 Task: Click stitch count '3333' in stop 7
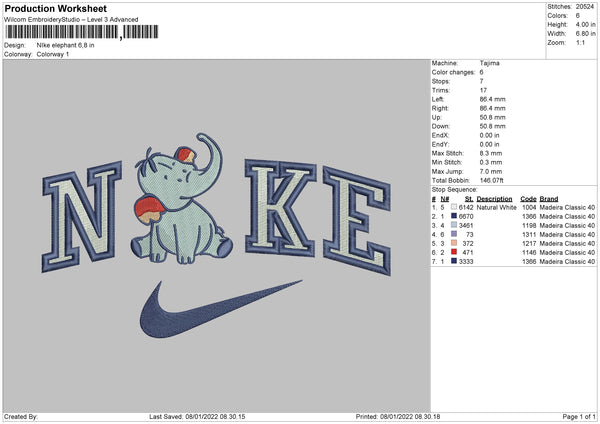466,261
